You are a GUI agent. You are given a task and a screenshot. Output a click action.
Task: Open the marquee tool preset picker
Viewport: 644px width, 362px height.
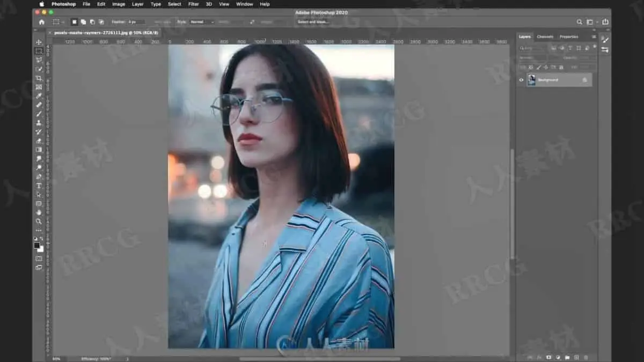click(x=58, y=22)
